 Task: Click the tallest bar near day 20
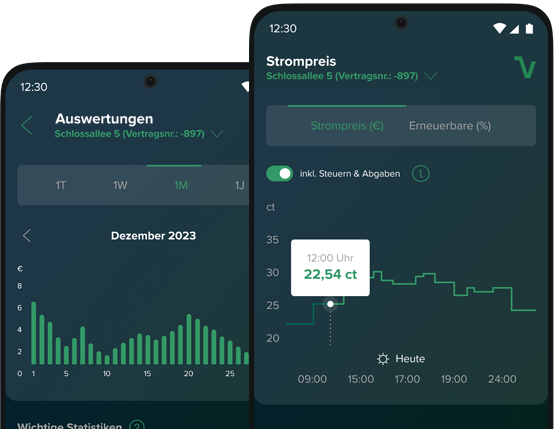click(x=189, y=339)
